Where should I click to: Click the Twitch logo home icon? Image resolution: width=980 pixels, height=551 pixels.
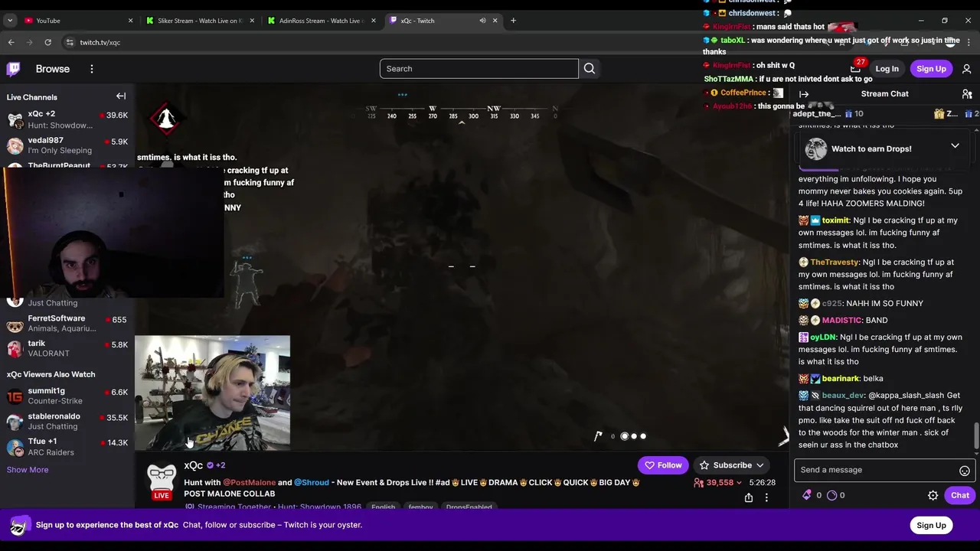[x=14, y=69]
